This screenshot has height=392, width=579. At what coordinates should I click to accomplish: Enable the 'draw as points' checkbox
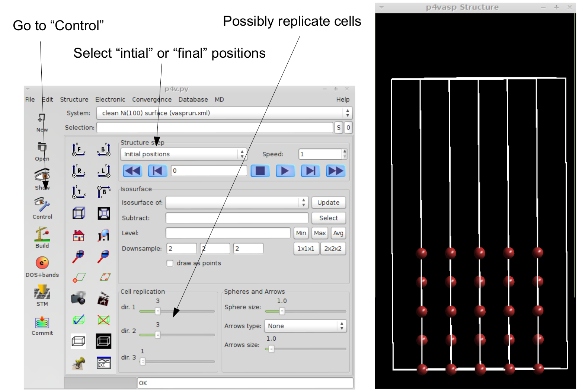coord(170,263)
